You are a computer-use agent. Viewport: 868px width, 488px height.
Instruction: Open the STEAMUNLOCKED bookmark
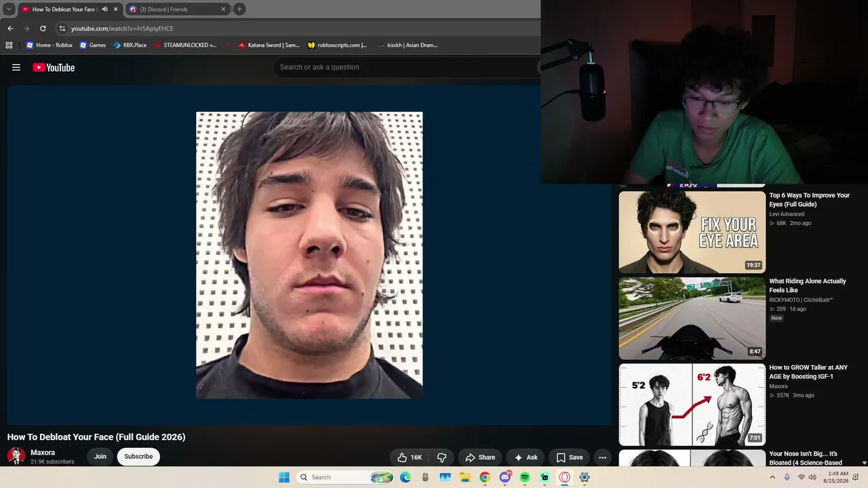coord(185,45)
